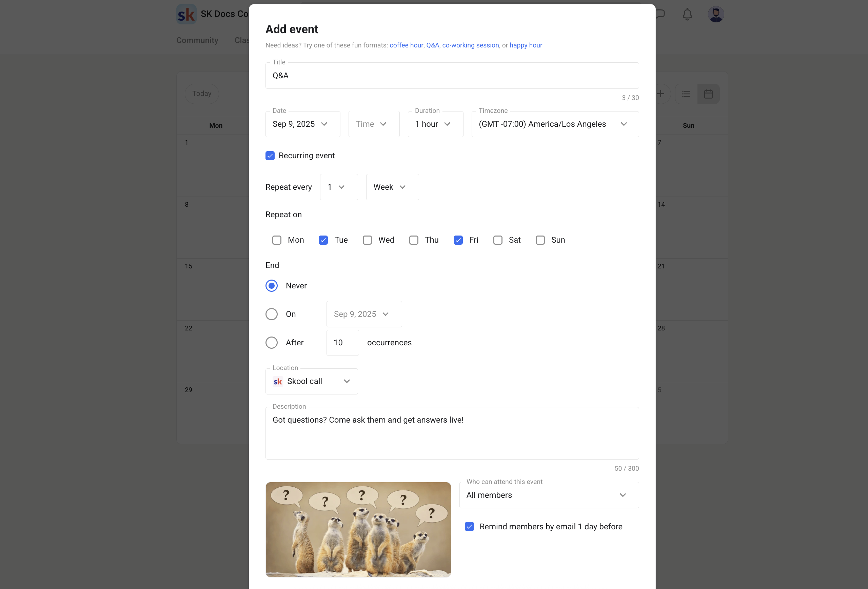Open the Date dropdown Sep 9, 2025
Viewport: 868px width, 589px height.
(x=303, y=124)
